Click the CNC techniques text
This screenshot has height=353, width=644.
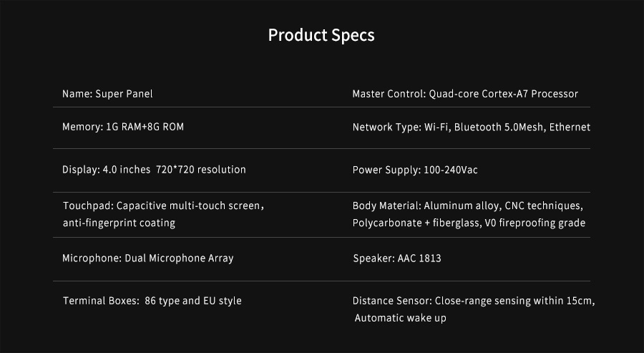coord(543,205)
